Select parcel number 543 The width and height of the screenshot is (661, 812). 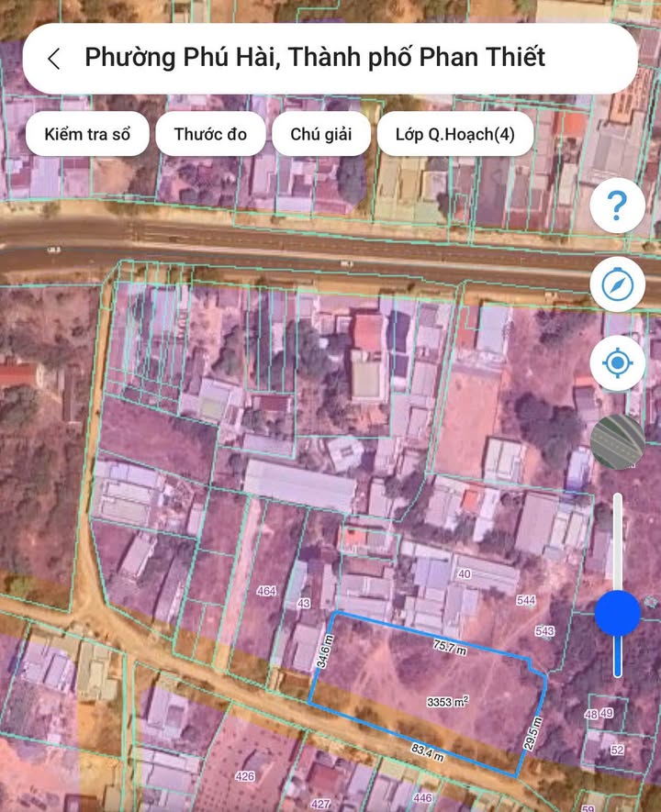pyautogui.click(x=544, y=630)
